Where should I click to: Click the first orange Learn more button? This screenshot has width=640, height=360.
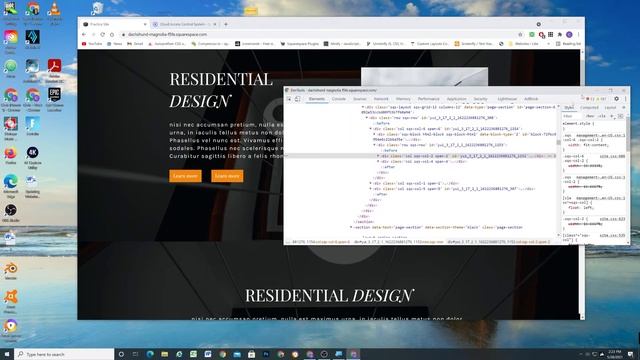(x=185, y=176)
